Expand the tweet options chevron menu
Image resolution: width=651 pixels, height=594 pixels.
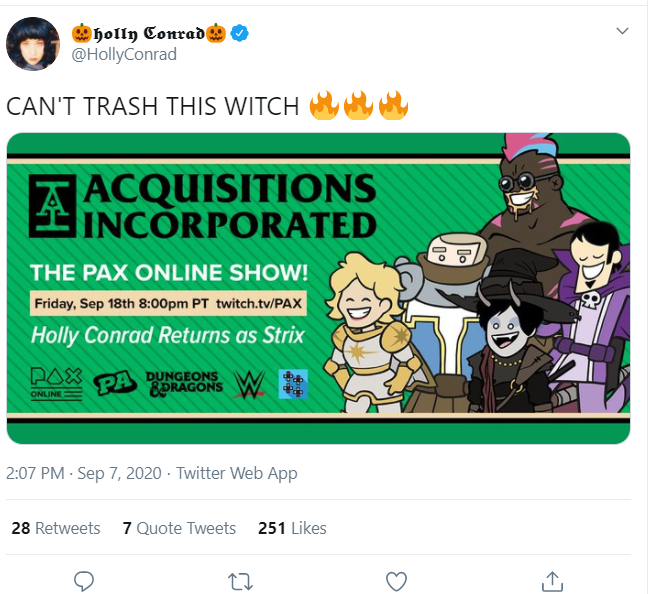[x=622, y=31]
